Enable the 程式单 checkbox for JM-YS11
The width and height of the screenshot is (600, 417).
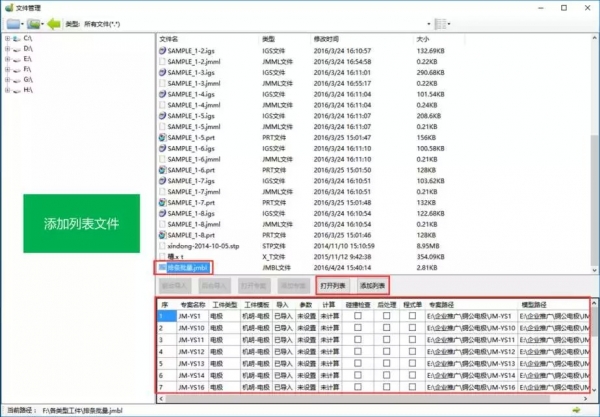click(x=412, y=339)
